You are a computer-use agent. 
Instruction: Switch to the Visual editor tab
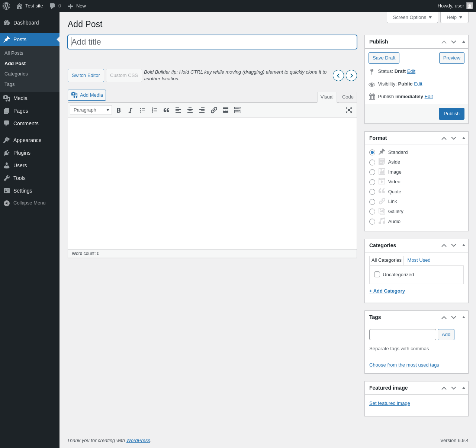coord(327,97)
